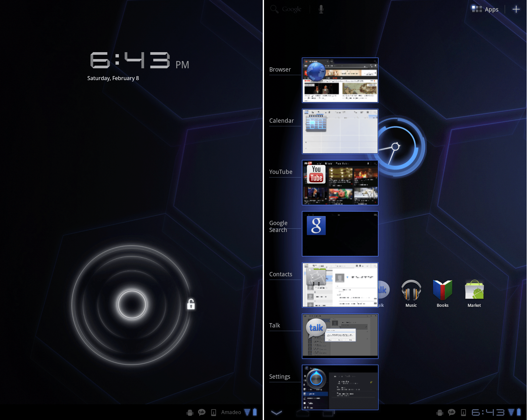Open download notification on home screen bar

pos(463,412)
